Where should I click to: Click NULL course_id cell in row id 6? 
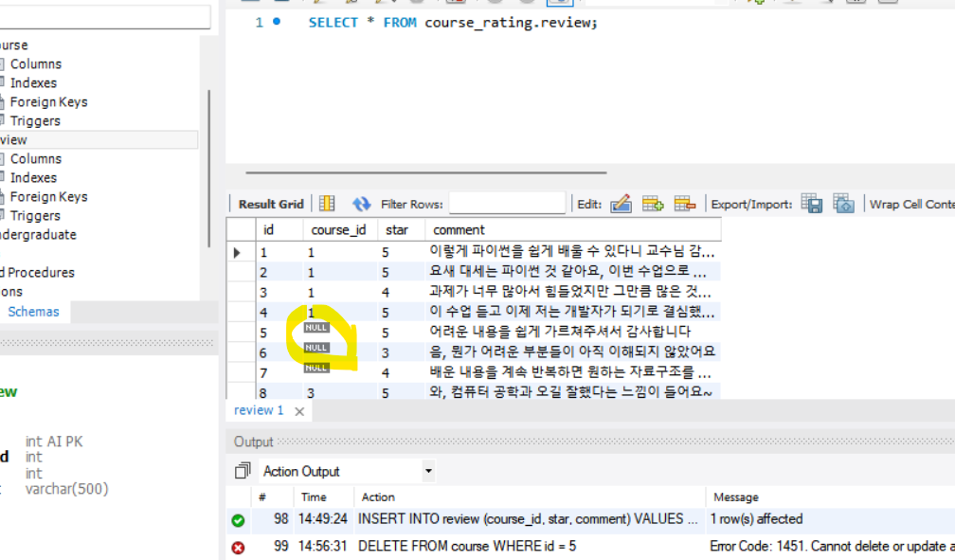pyautogui.click(x=316, y=348)
